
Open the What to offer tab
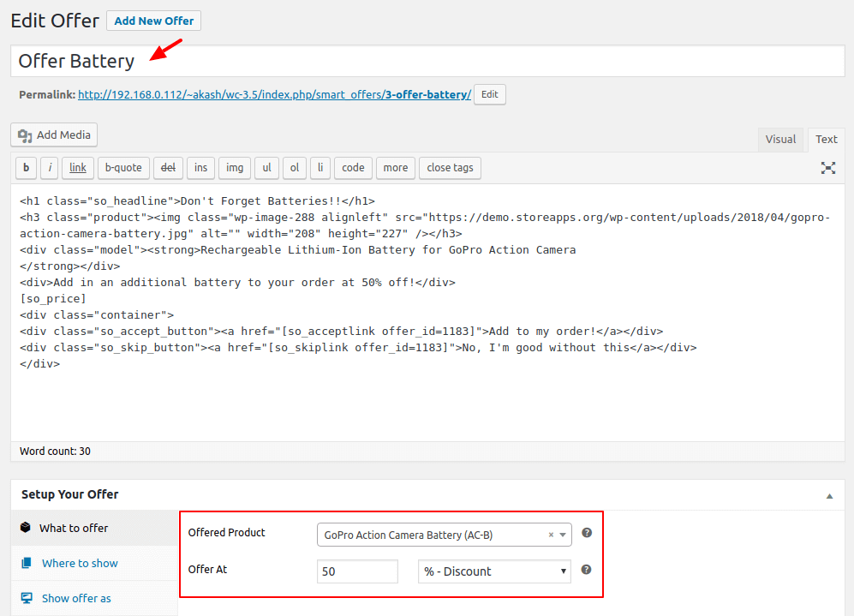[x=94, y=528]
